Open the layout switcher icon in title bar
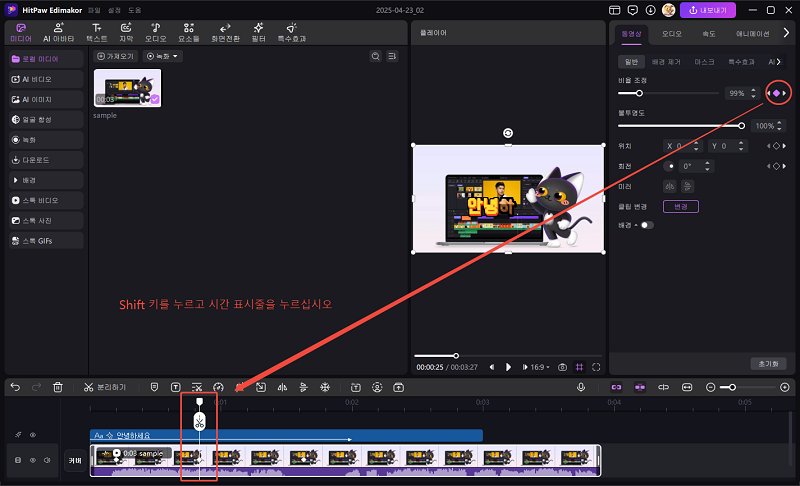 pyautogui.click(x=615, y=10)
